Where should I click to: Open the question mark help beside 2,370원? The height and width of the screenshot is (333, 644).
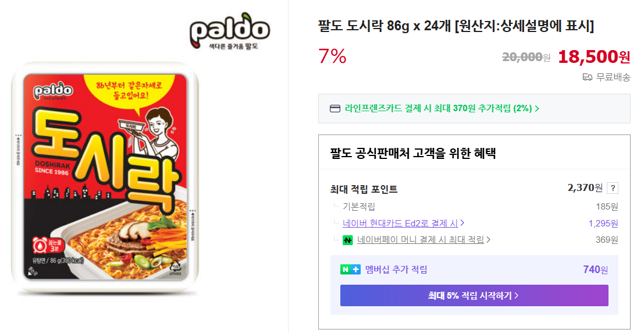612,188
